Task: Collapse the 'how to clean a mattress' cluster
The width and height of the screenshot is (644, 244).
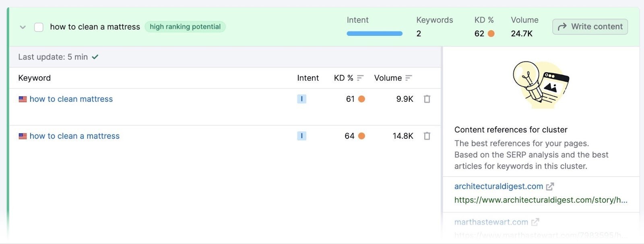Action: [23, 27]
